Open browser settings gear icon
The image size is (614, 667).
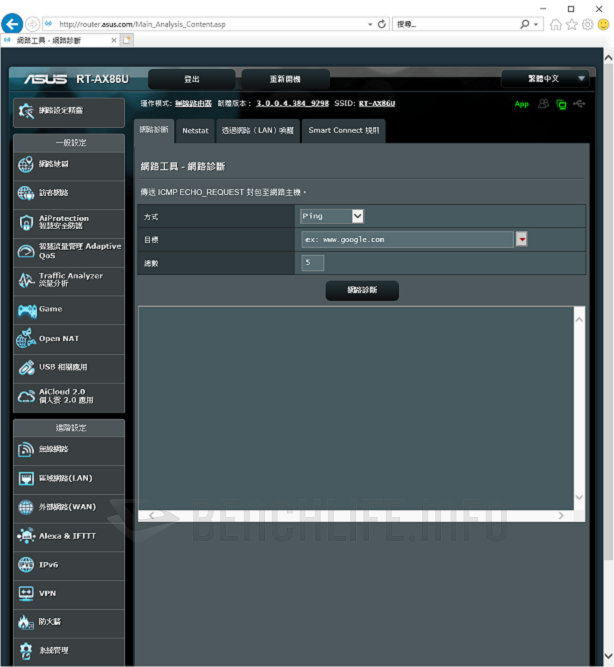[587, 24]
